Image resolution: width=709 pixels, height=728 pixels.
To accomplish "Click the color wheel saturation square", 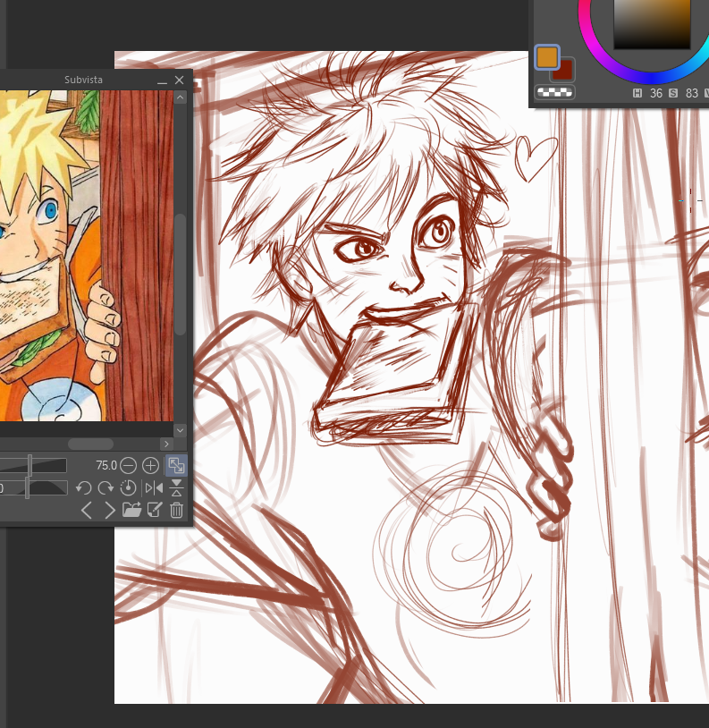I will tap(652, 23).
